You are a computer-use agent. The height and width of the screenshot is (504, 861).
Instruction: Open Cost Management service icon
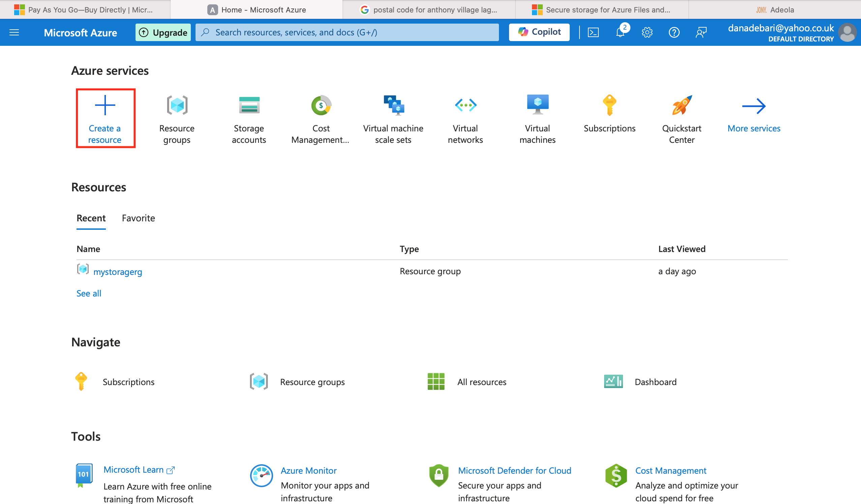click(321, 105)
